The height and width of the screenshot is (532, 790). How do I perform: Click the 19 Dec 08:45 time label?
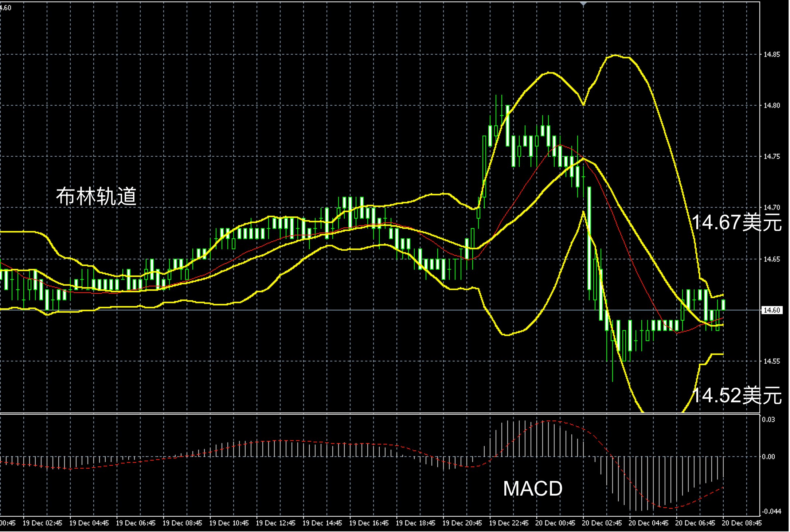coord(182,523)
